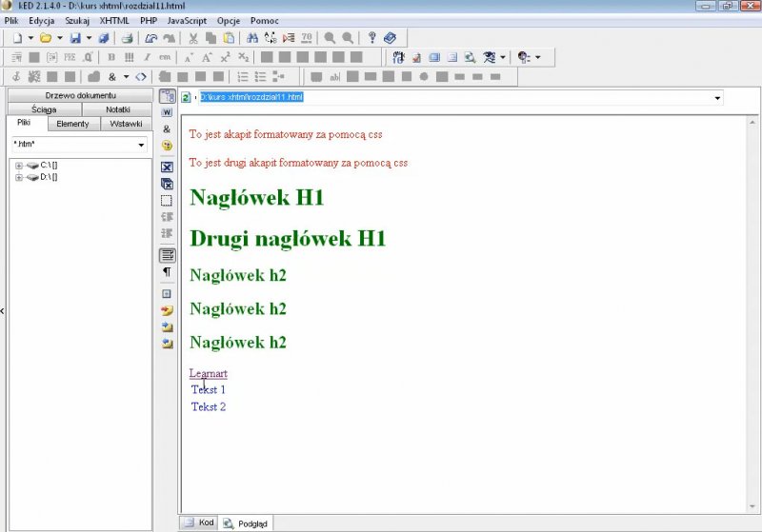Click the superscript x² icon

click(x=225, y=57)
